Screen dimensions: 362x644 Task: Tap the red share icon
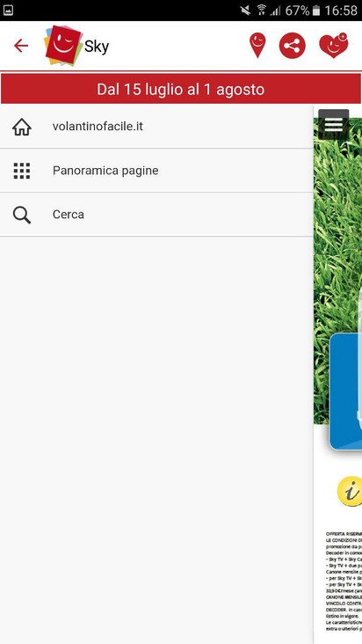[293, 46]
